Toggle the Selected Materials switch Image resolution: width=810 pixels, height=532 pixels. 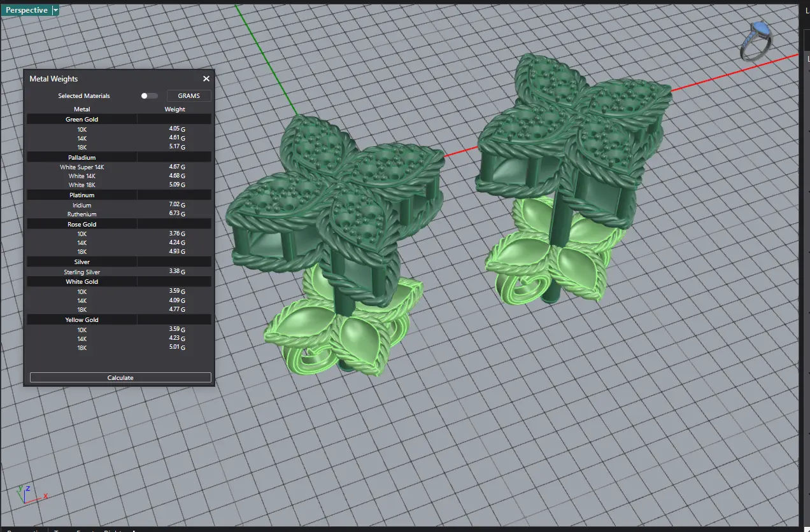[149, 96]
